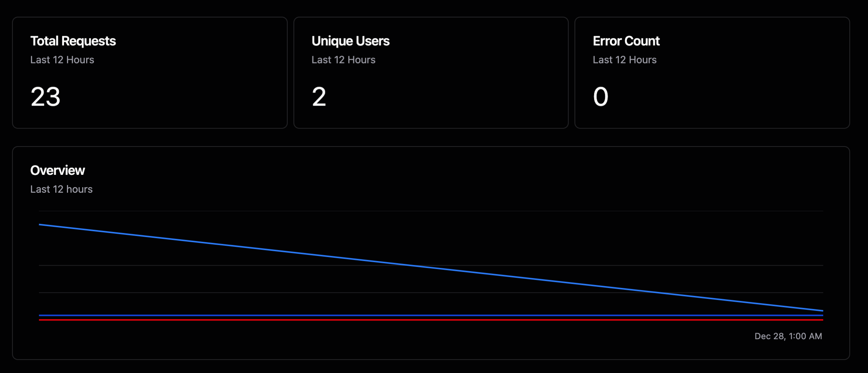Select the Unique Users value 2

tap(319, 97)
